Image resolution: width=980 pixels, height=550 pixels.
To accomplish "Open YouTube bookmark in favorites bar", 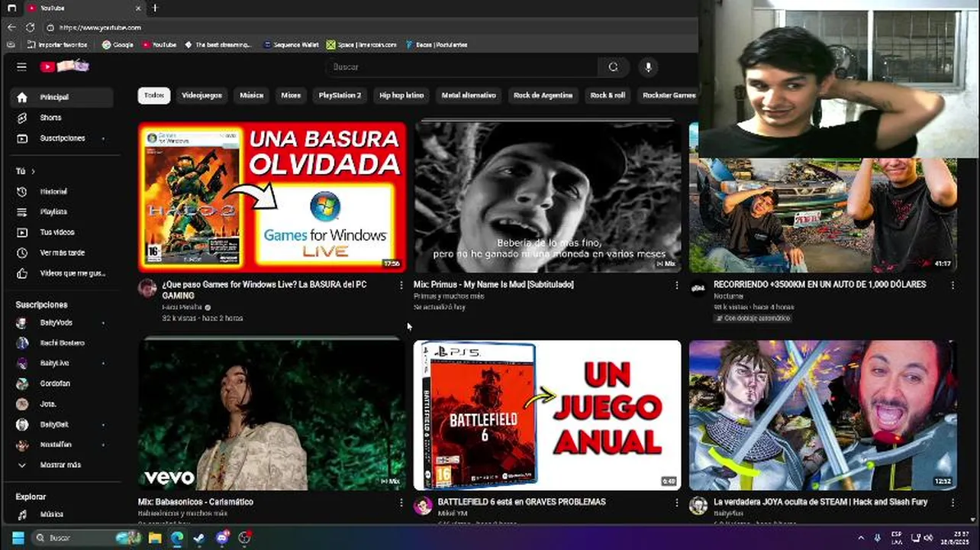I will click(x=159, y=44).
